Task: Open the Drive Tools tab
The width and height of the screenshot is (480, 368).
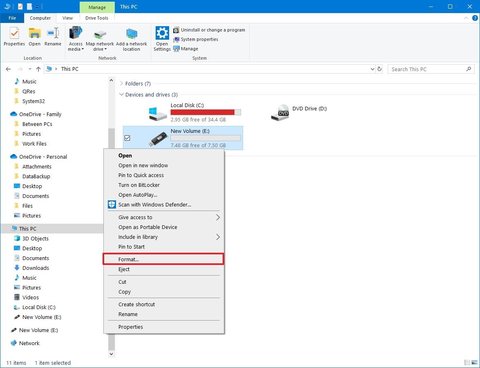Action: click(x=97, y=18)
